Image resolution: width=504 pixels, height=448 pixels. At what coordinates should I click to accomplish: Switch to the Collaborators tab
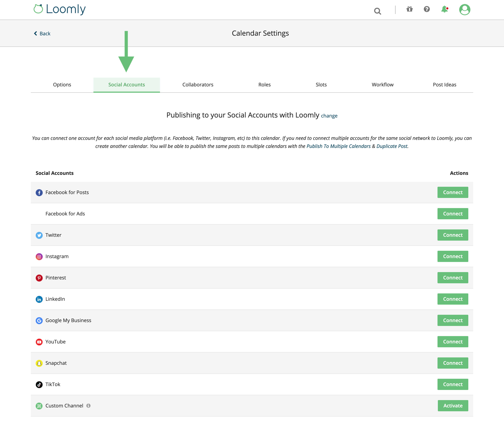(x=198, y=84)
